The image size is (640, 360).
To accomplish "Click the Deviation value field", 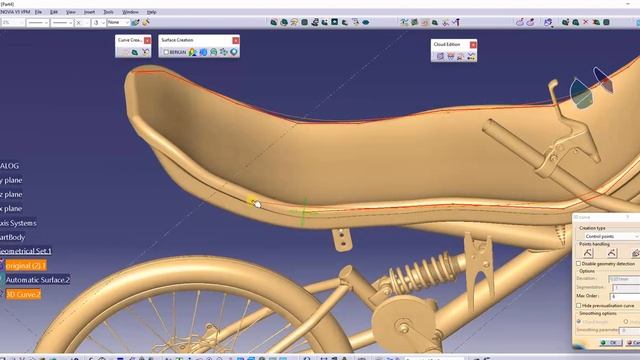I will (x=624, y=279).
